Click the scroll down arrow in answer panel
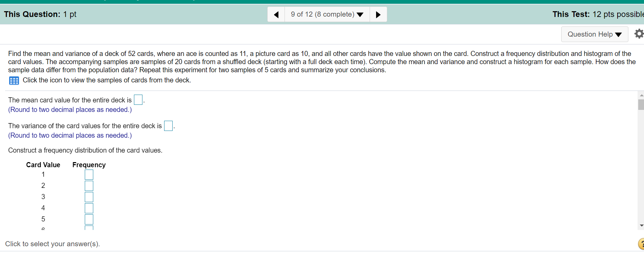 pos(641,226)
